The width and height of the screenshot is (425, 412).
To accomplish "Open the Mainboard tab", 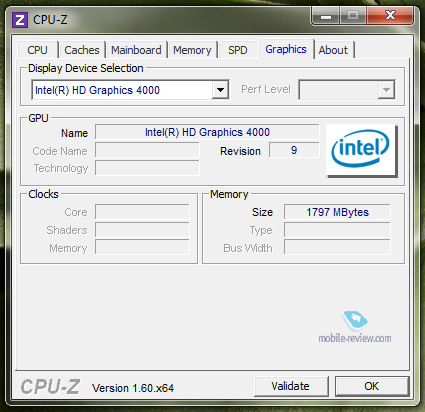I will 136,50.
